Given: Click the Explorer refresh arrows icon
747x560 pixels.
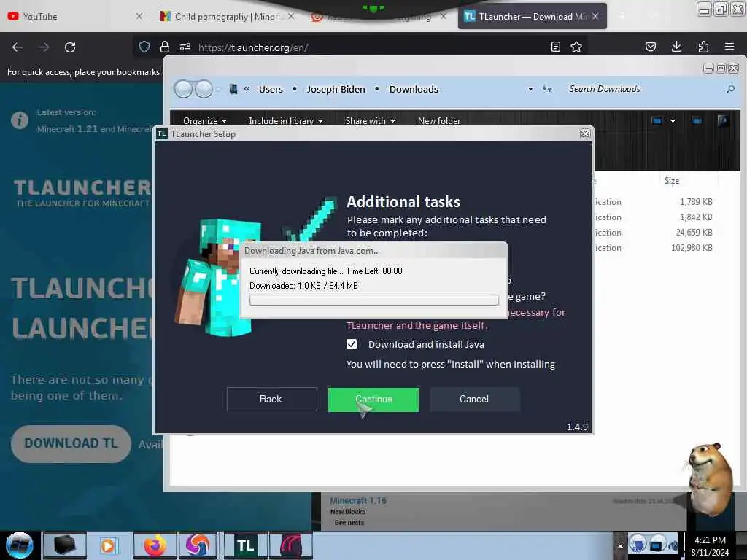Looking at the screenshot, I should click(547, 89).
